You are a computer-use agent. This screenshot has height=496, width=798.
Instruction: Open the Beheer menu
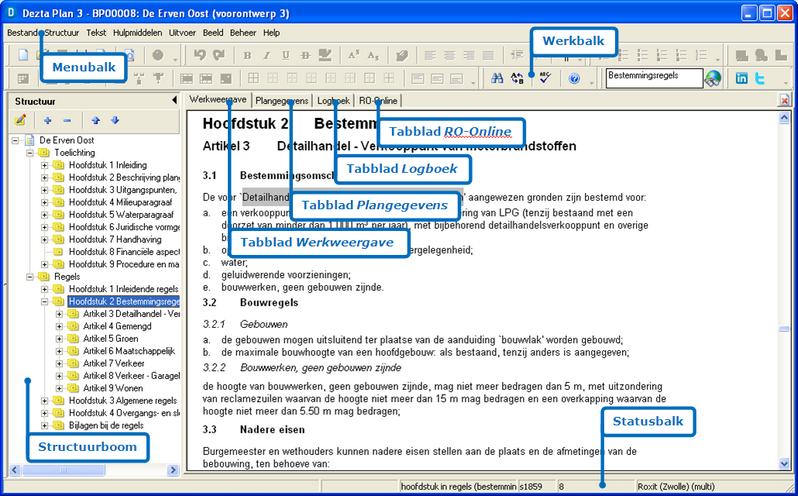[x=243, y=33]
